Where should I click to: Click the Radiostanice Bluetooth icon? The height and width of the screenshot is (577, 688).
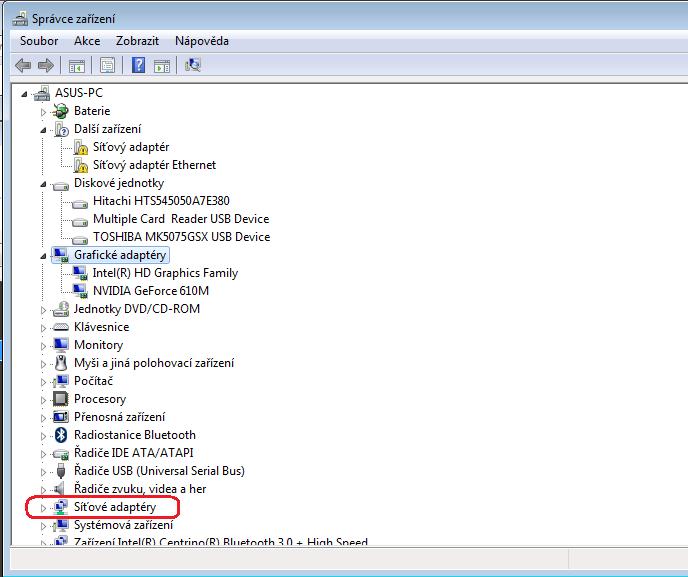point(61,435)
